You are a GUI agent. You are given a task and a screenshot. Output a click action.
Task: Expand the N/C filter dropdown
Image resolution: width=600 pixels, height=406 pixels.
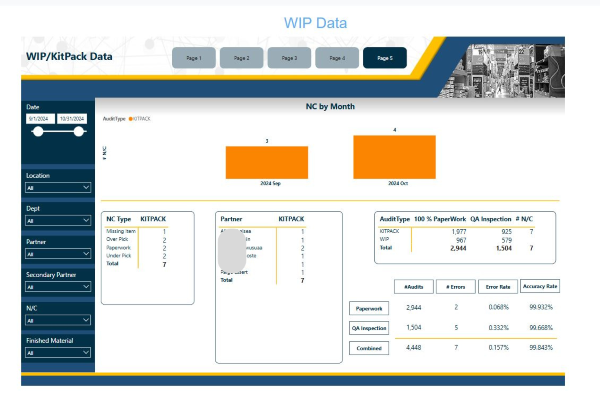coord(58,320)
